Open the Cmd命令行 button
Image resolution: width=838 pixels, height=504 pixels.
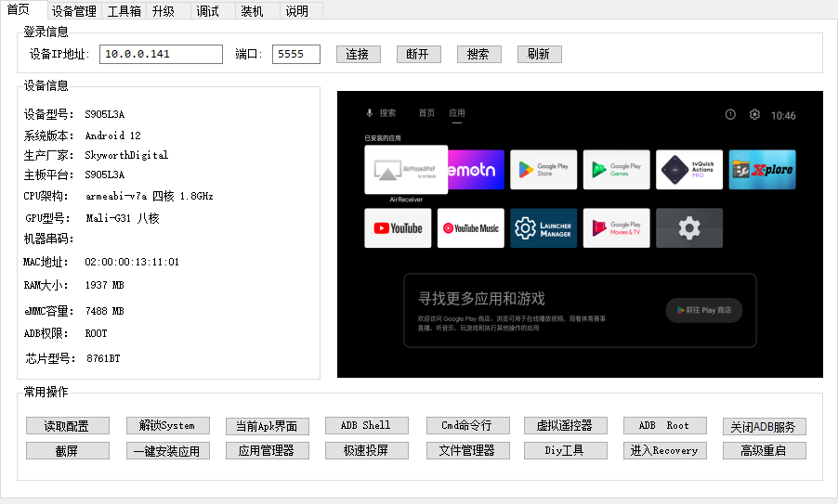467,425
